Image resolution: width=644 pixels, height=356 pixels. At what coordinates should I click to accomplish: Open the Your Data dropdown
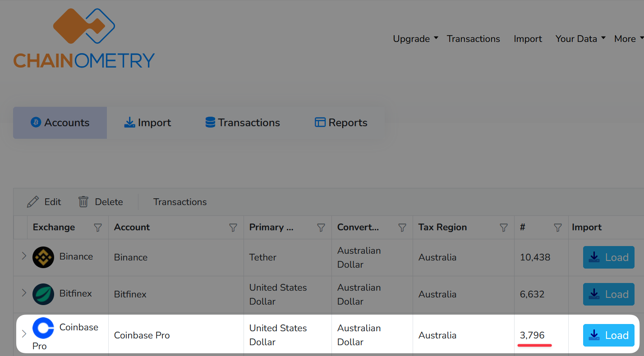click(x=580, y=39)
